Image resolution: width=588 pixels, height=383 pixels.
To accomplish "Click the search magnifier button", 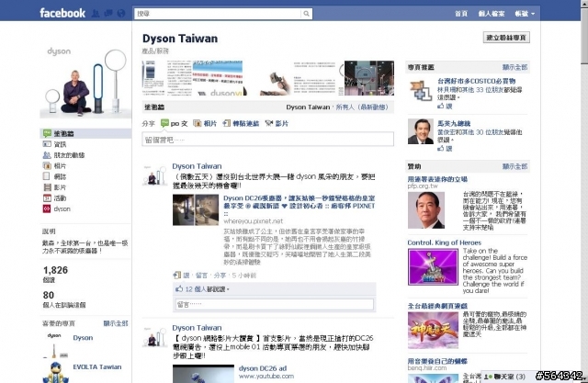I will (x=306, y=14).
